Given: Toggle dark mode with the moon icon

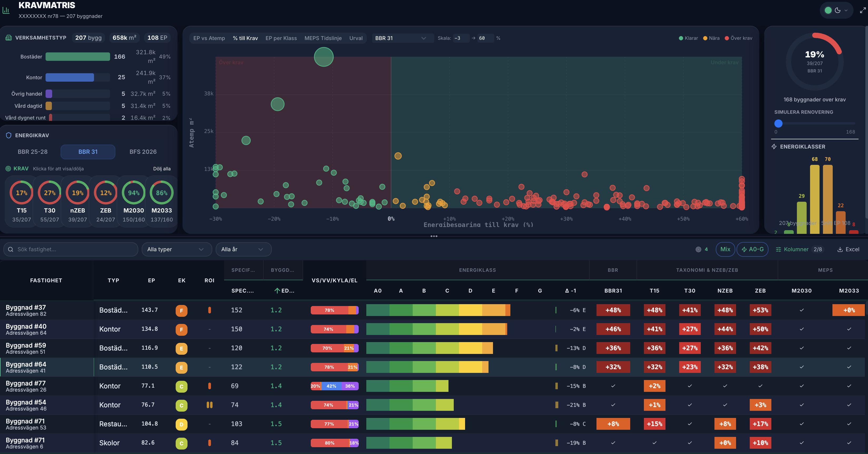Looking at the screenshot, I should 838,10.
